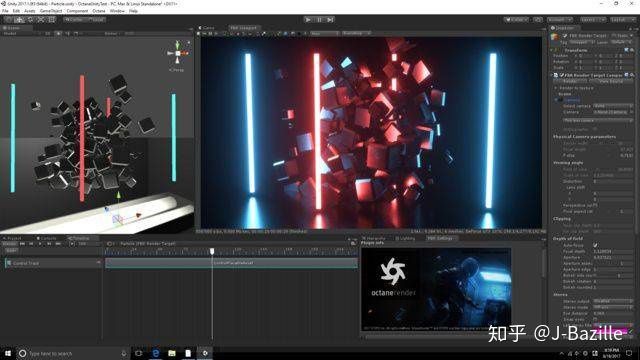Click the Pause button in Unity toolbar

tap(319, 19)
